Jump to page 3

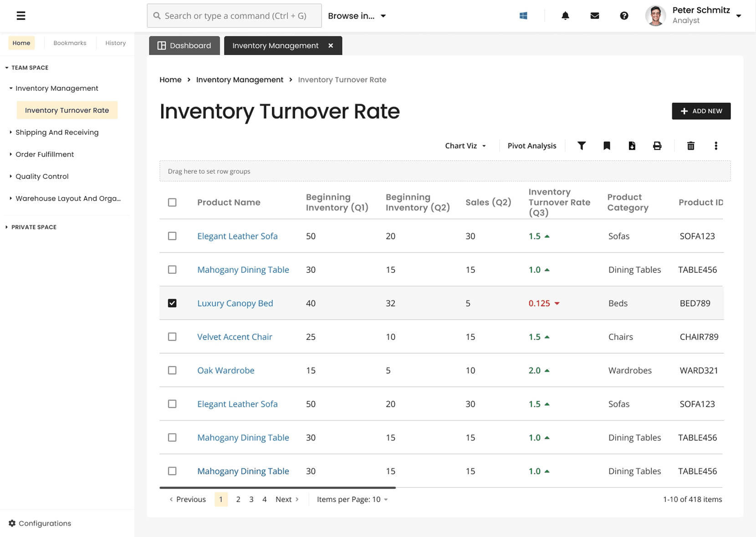pyautogui.click(x=251, y=499)
